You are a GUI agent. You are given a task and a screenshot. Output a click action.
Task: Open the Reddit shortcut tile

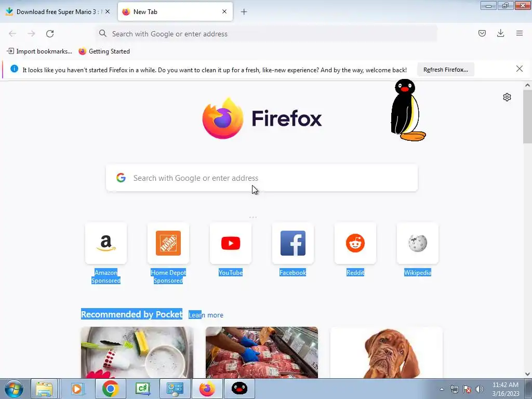355,243
